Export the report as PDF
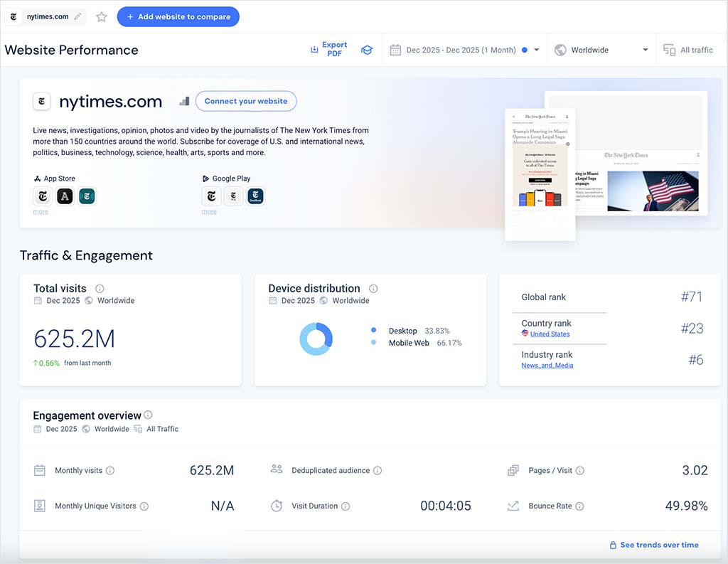 click(x=328, y=49)
